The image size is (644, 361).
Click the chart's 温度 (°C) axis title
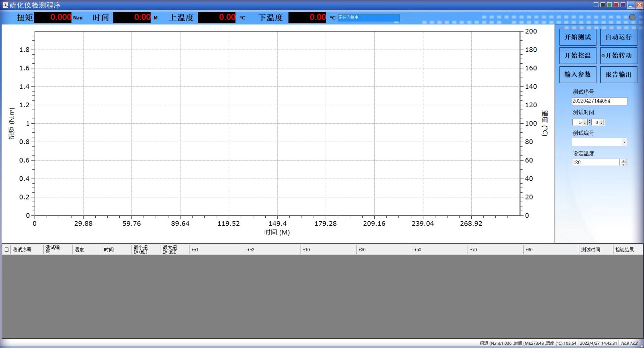click(545, 123)
